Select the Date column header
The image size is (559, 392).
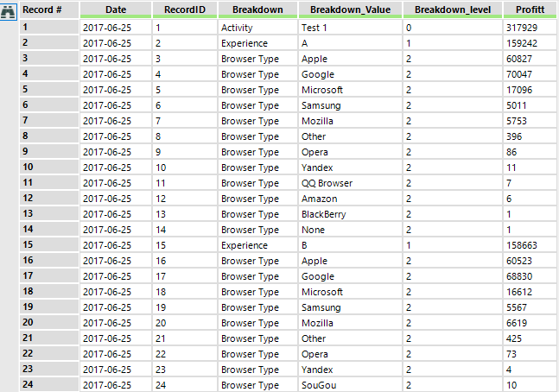tap(115, 9)
